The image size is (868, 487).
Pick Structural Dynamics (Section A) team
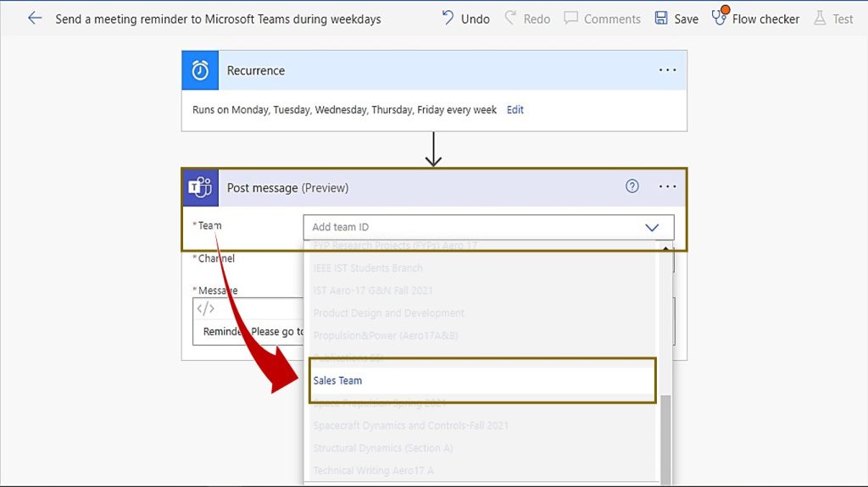pyautogui.click(x=382, y=448)
